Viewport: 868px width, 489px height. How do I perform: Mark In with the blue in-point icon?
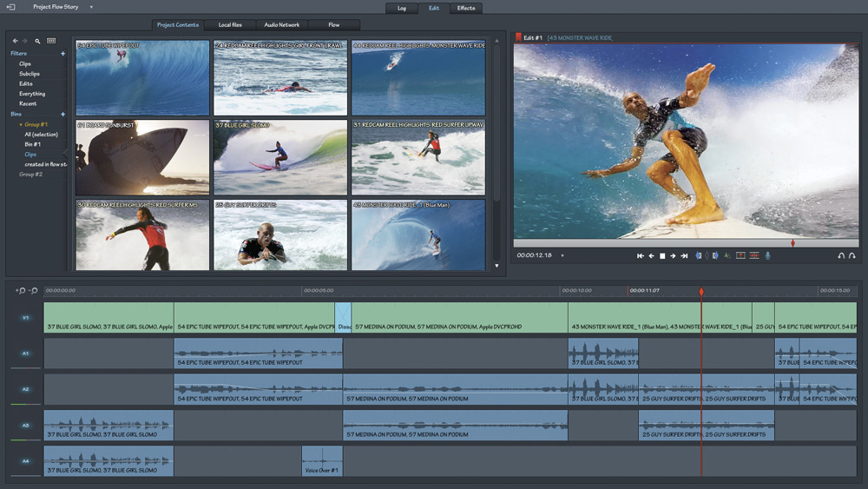pos(699,255)
